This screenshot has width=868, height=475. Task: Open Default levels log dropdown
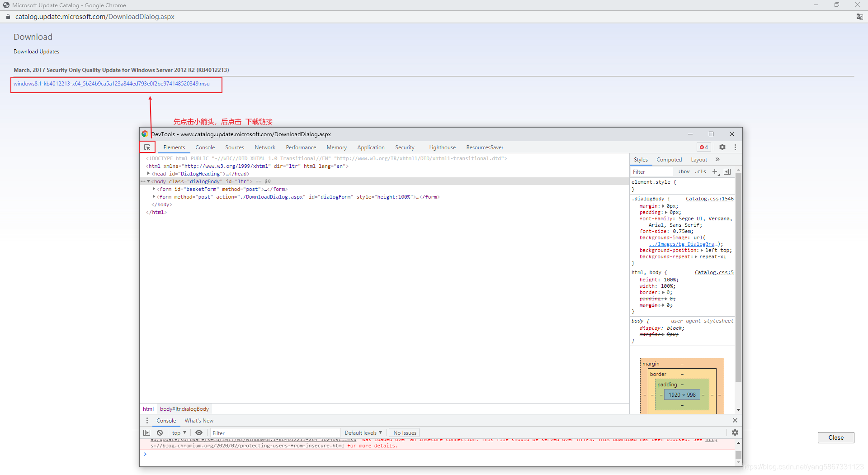(x=363, y=433)
